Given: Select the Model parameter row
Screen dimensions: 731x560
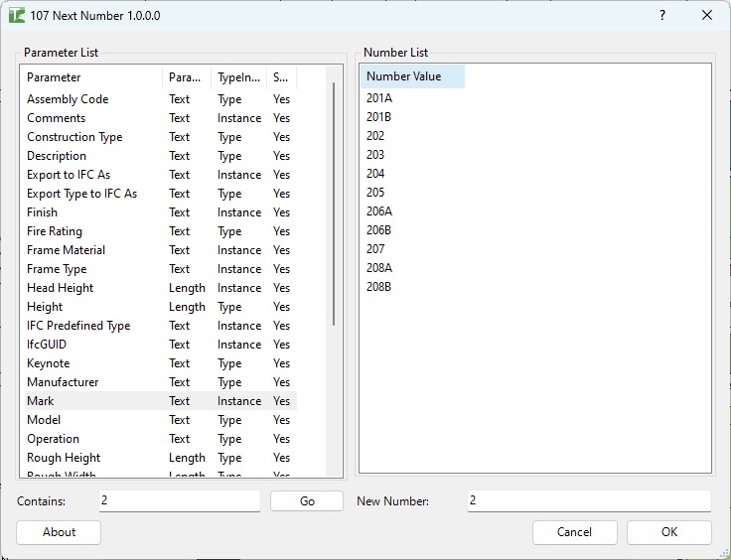Looking at the screenshot, I should [161, 420].
